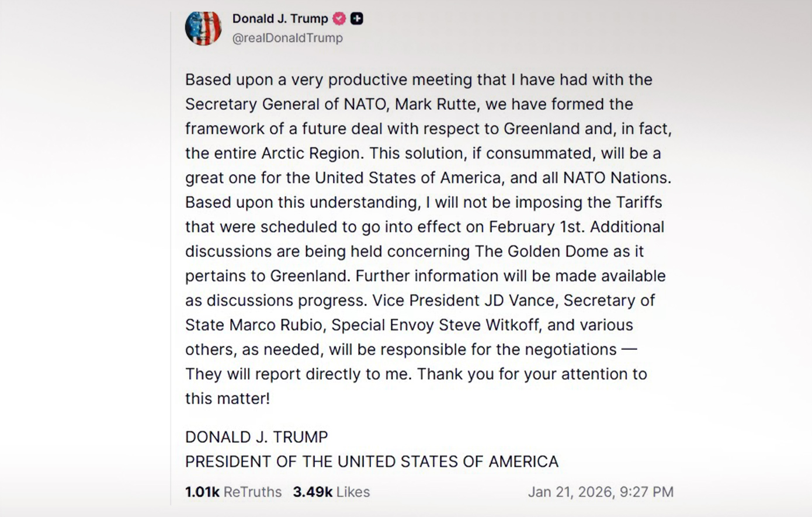812x517 pixels.
Task: Click the name Mark Rutte in post
Action: (435, 104)
